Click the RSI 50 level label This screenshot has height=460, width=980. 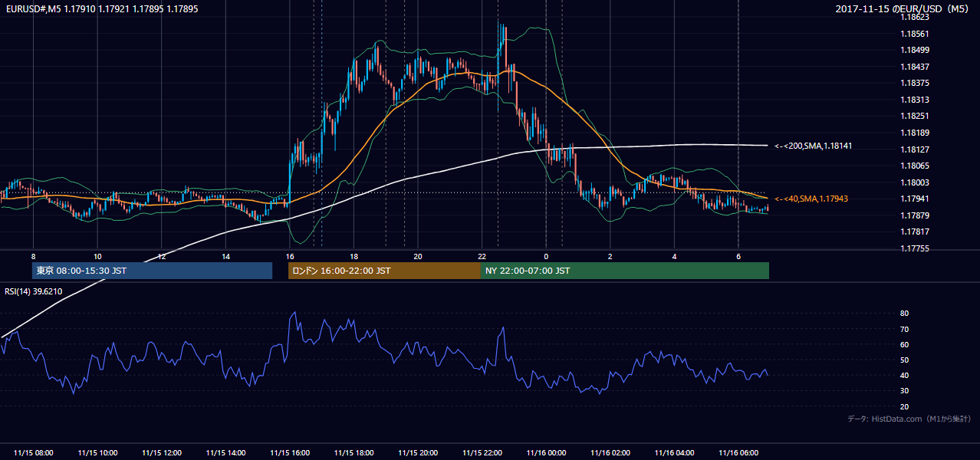coord(904,360)
